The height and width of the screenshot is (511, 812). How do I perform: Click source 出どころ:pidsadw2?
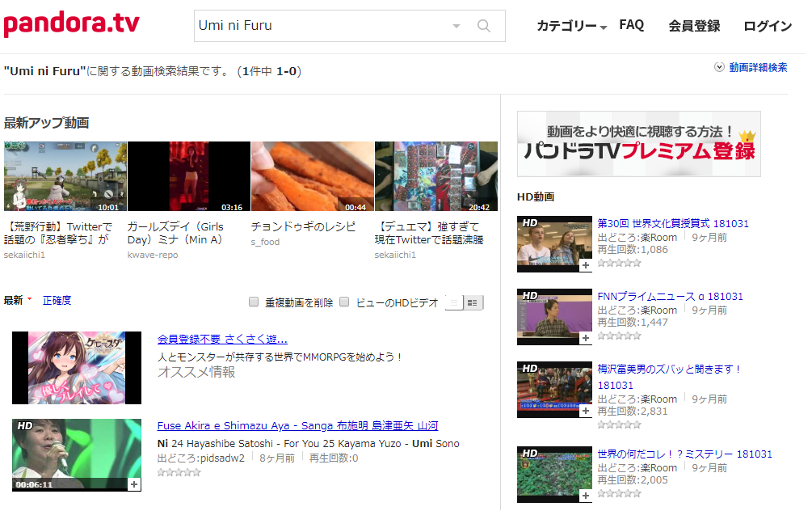(201, 458)
